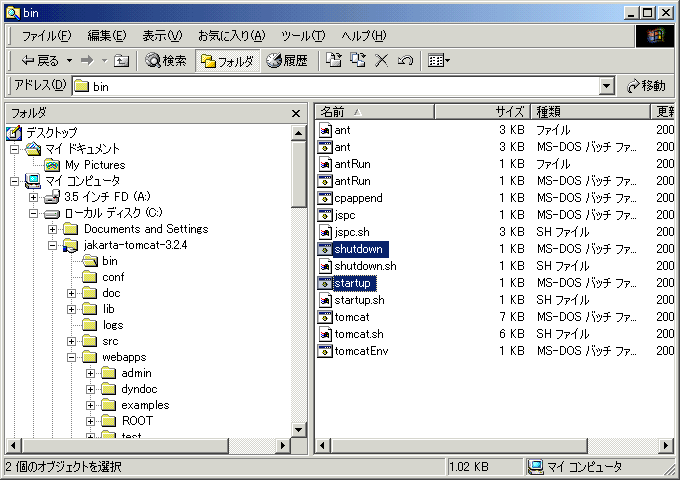
Task: Sort by Name (名前) column header
Action: (375, 112)
